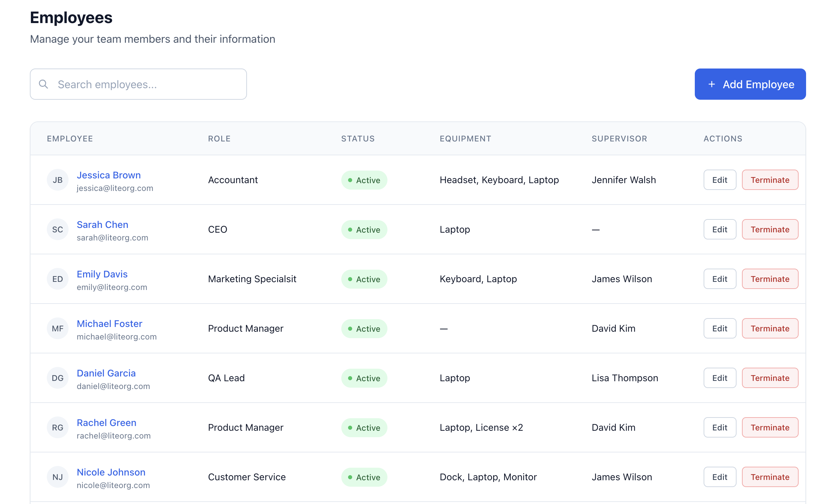
Task: Click the 'Jennifer Walsh' supervisor cell
Action: point(624,180)
